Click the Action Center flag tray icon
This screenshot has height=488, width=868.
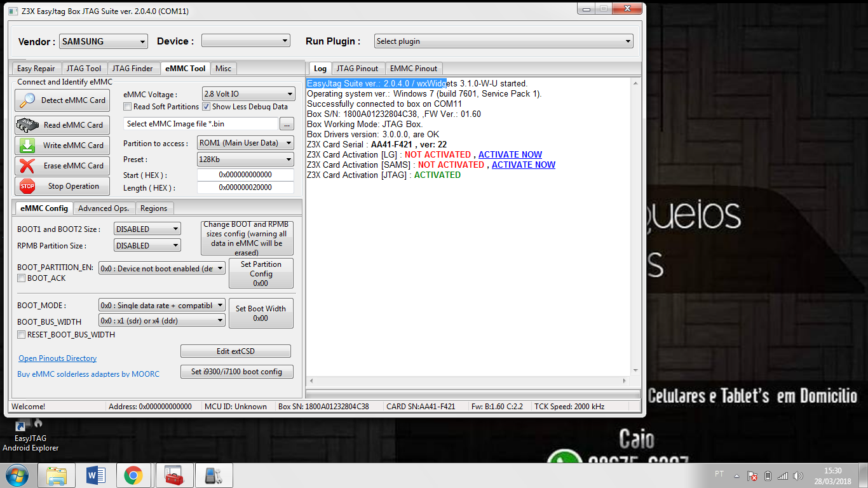click(752, 476)
